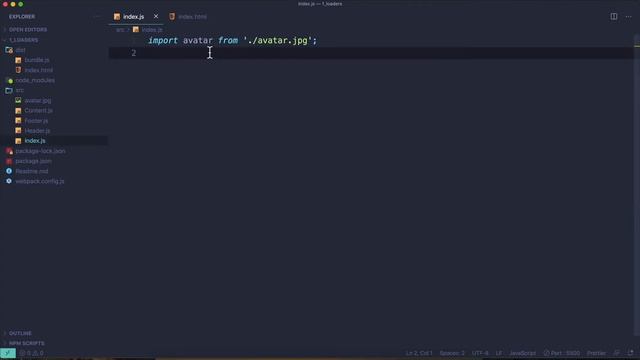The image size is (640, 360).
Task: Click the './avatar.jpg' string in code
Action: (278, 40)
